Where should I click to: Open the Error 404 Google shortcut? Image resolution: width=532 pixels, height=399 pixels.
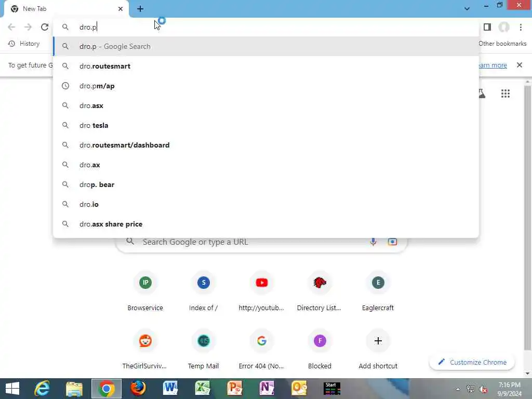(x=262, y=350)
